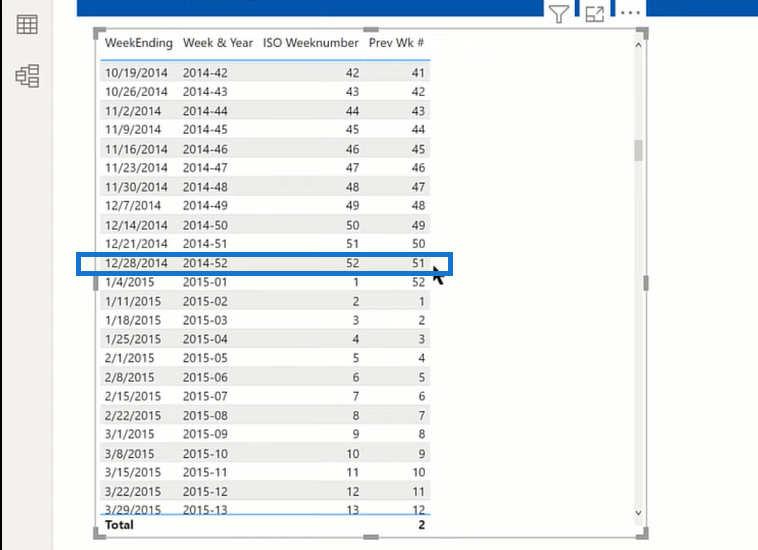Sort by ISO Weeknumber column header
The width and height of the screenshot is (758, 550).
[x=311, y=43]
